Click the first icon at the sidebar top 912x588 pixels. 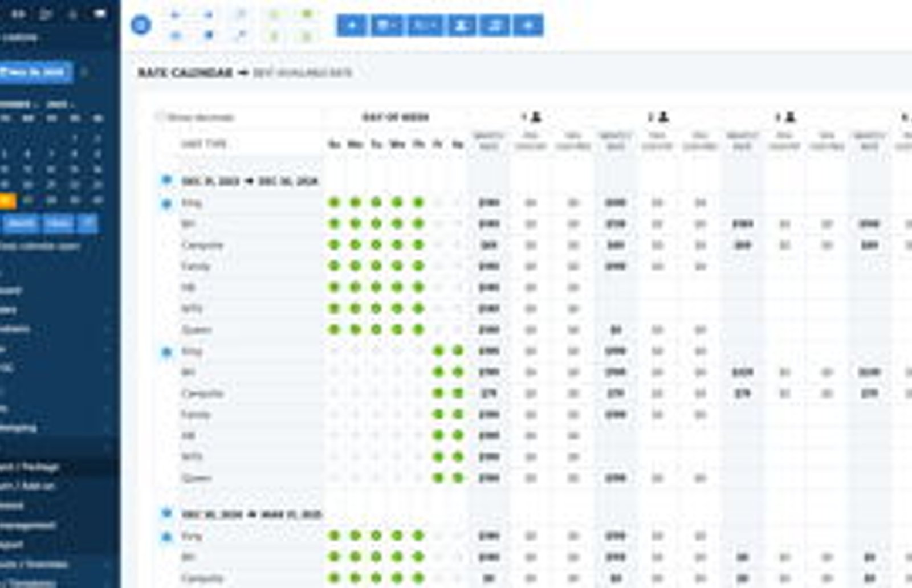tap(18, 14)
